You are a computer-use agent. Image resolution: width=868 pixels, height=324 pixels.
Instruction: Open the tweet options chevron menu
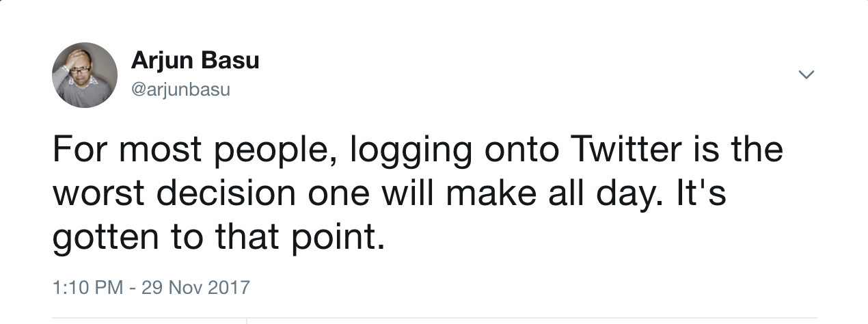(806, 75)
